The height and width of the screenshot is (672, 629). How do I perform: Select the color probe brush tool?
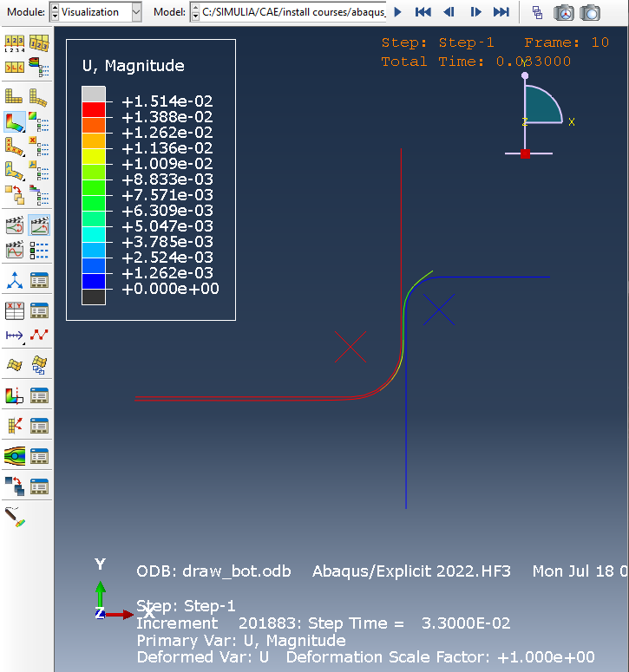click(15, 517)
